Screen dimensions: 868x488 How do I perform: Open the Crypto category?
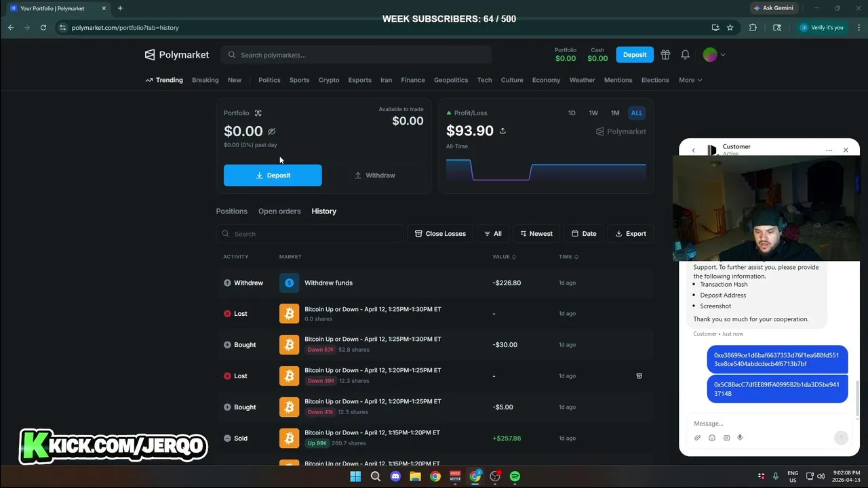(x=329, y=80)
